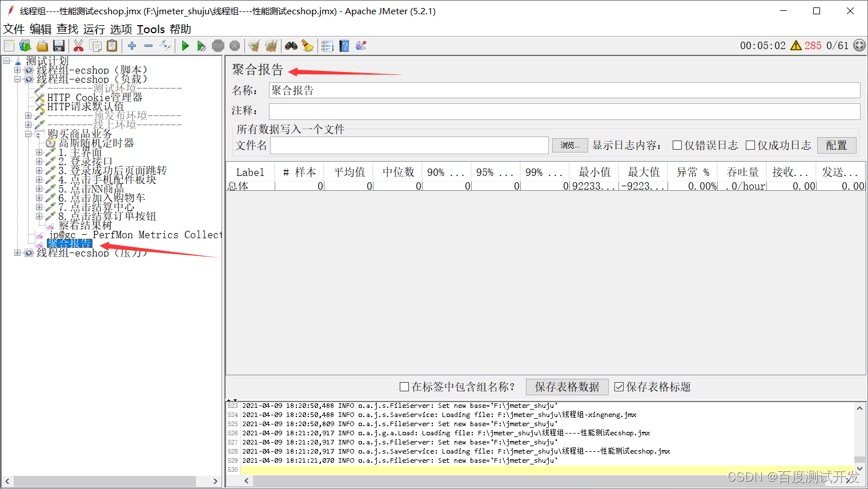This screenshot has height=489, width=868.
Task: Open the 查找 menu
Action: 67,29
